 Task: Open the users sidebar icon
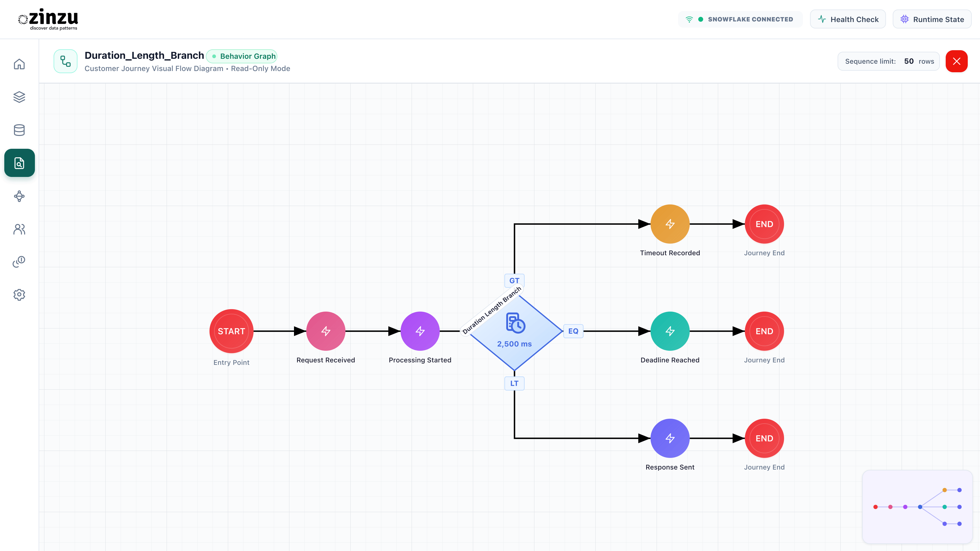click(x=19, y=229)
